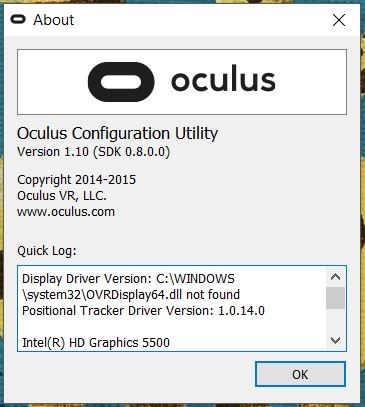365x407 pixels.
Task: Close the About dialog window
Action: coord(339,20)
